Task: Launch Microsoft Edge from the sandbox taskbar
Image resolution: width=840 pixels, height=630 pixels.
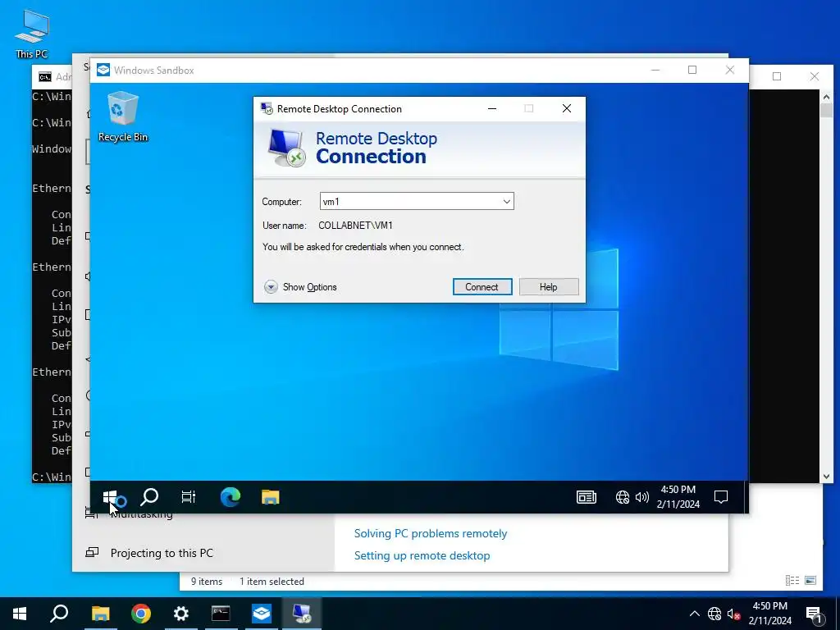Action: pyautogui.click(x=231, y=497)
